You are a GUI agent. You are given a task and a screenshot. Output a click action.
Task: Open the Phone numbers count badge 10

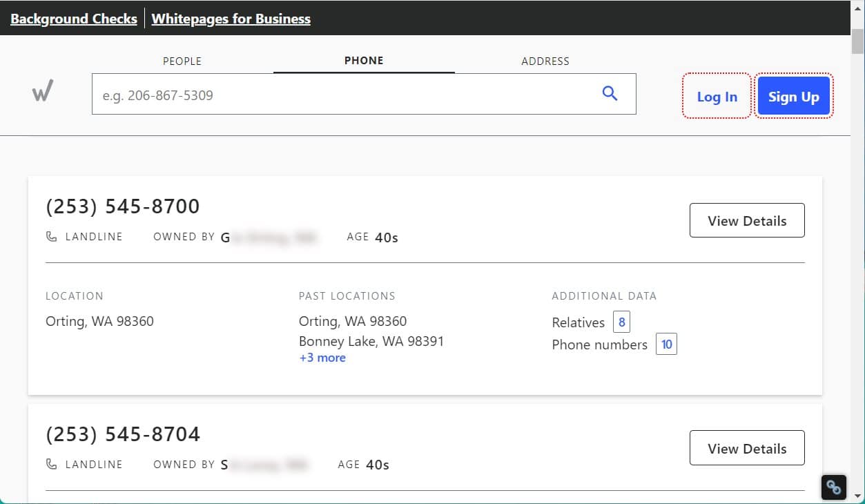coord(666,345)
